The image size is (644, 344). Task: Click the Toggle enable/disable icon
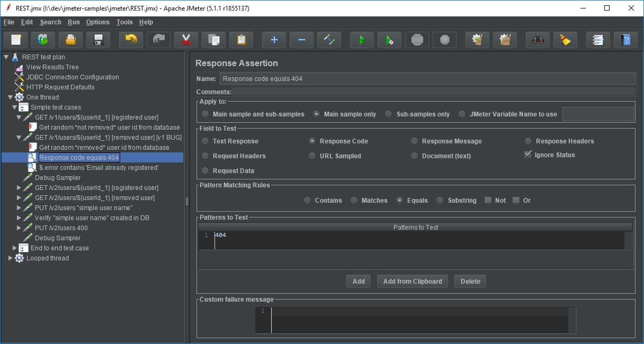329,40
